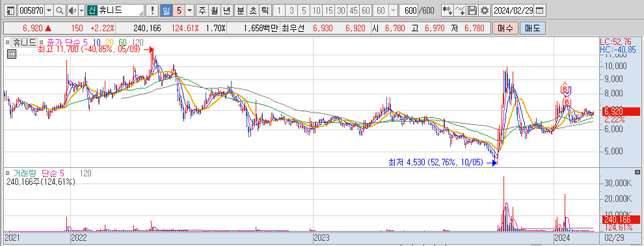
Task: Click the blue 10 moving average legend
Action: pyautogui.click(x=97, y=42)
